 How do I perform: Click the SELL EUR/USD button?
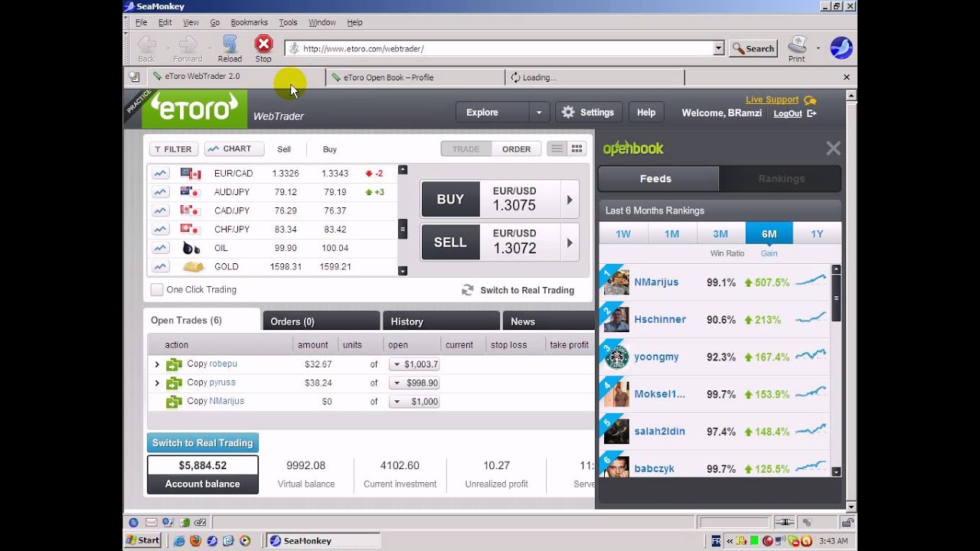click(450, 243)
